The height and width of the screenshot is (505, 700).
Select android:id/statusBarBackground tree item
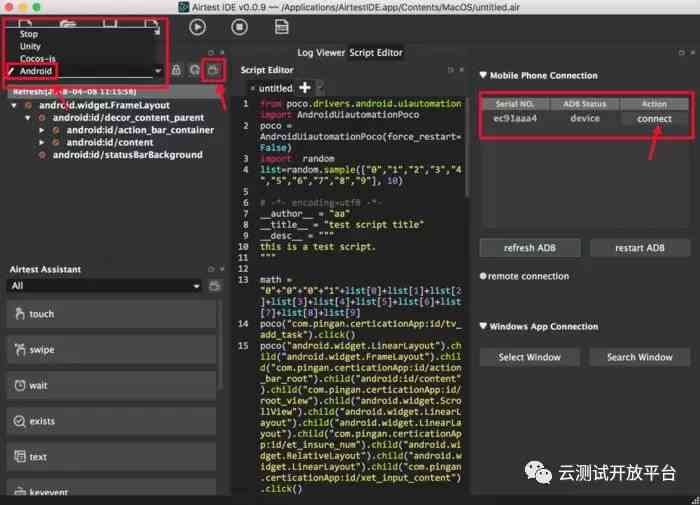(128, 155)
